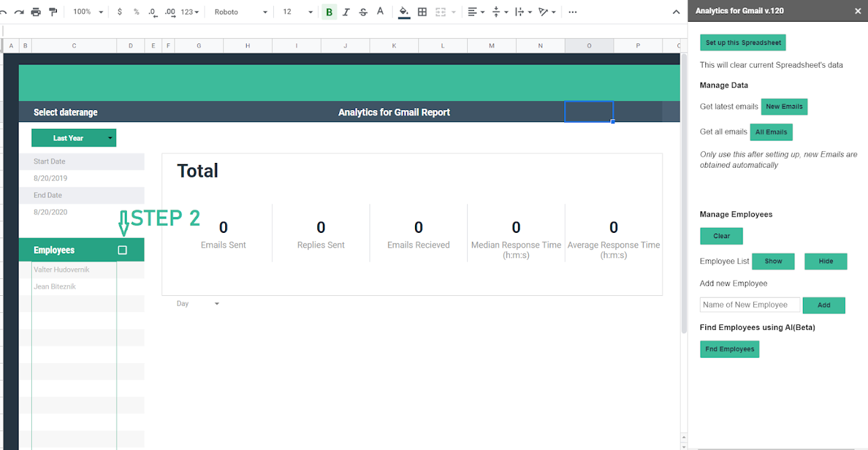Click the Add employee button
Screen dimensions: 868x450
[x=824, y=305]
